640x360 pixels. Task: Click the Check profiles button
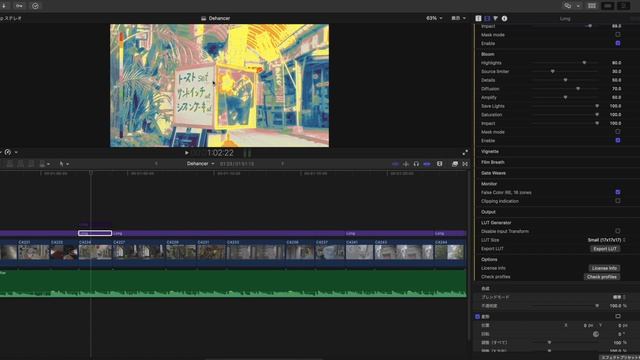point(602,277)
